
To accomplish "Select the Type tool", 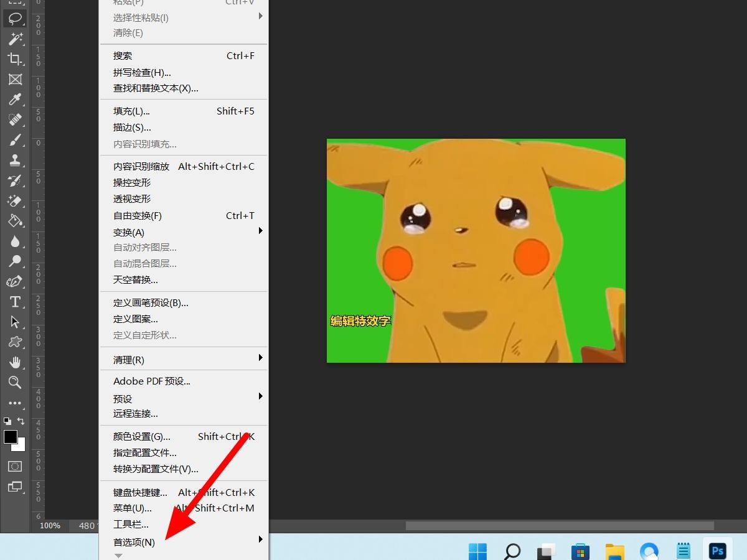I will pyautogui.click(x=16, y=302).
